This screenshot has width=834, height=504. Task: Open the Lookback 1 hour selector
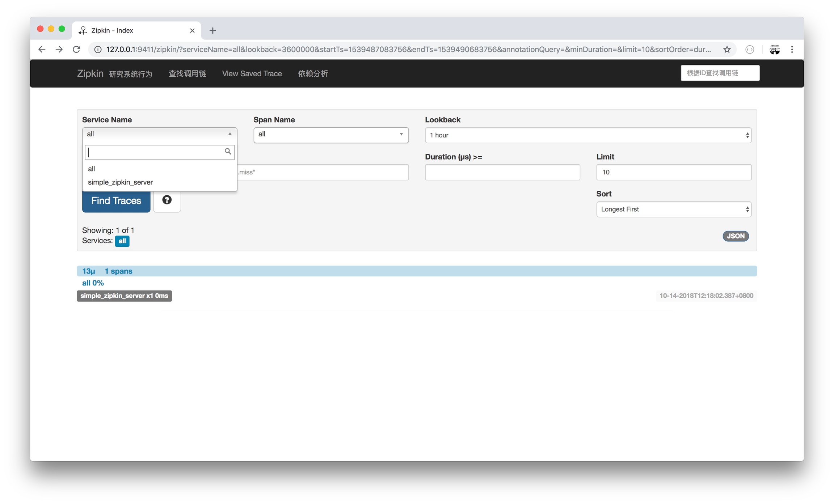tap(588, 135)
